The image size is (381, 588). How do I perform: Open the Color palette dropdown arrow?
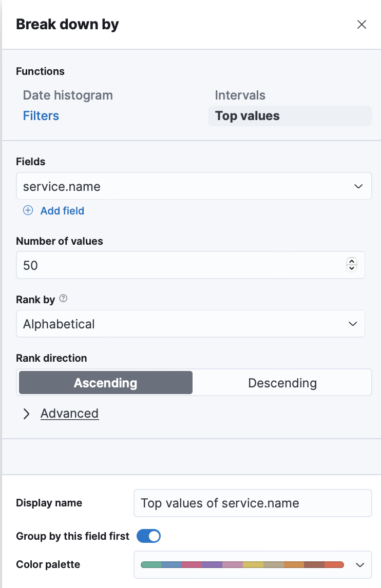(360, 564)
